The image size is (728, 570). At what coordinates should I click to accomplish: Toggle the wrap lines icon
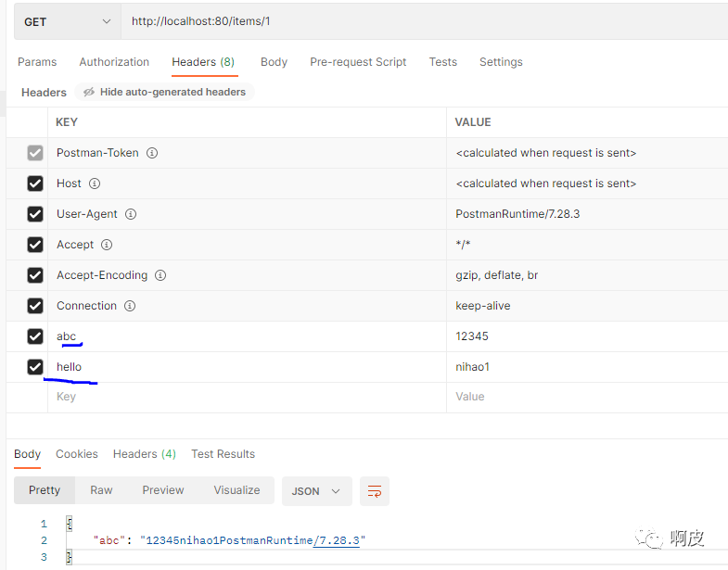[375, 491]
